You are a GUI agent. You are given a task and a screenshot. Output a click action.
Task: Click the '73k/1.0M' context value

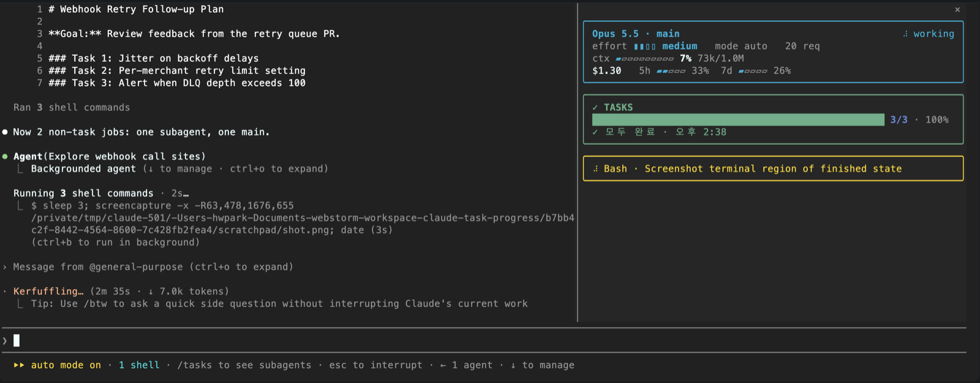pos(721,58)
